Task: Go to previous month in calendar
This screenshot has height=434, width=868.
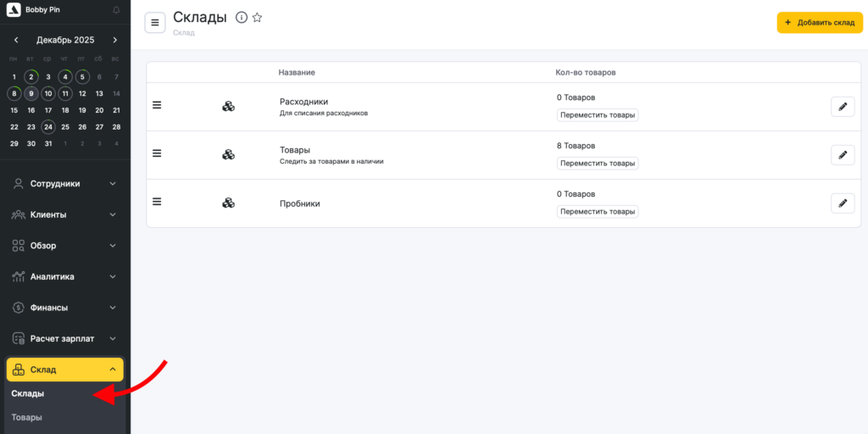Action: [16, 40]
